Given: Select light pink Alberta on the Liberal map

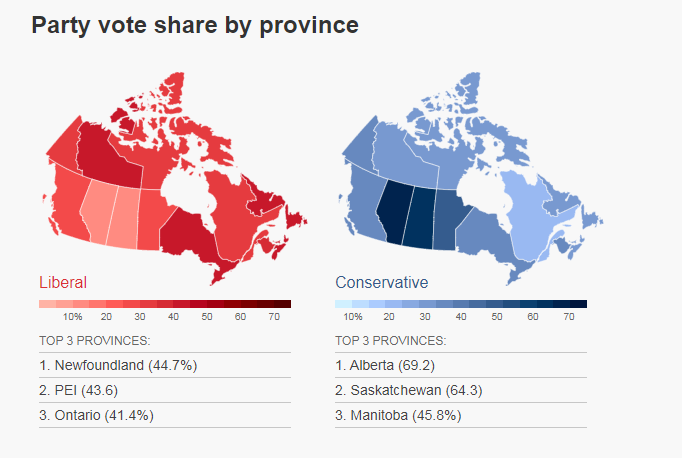Looking at the screenshot, I should click(x=98, y=213).
